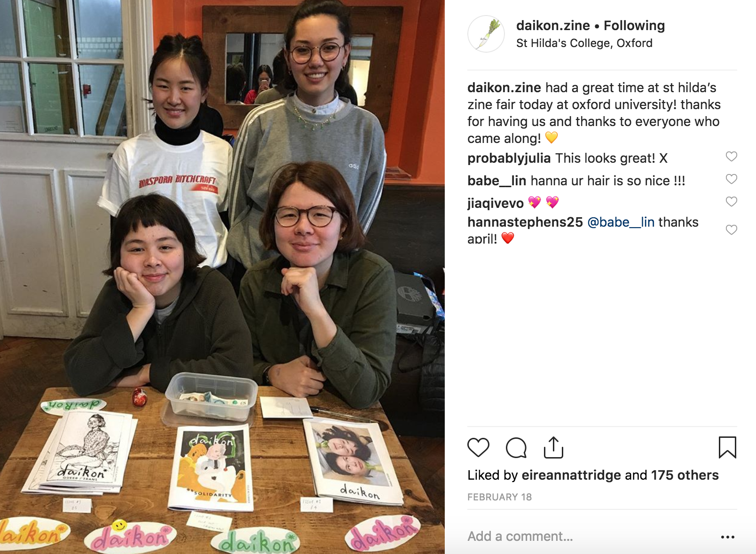756x554 pixels.
Task: Like babe__lin's comment heart
Action: (731, 179)
